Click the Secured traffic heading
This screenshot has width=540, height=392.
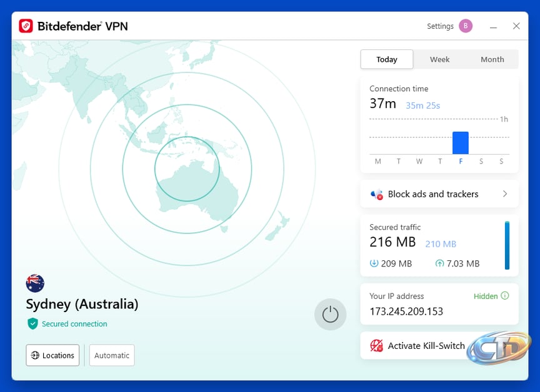395,227
